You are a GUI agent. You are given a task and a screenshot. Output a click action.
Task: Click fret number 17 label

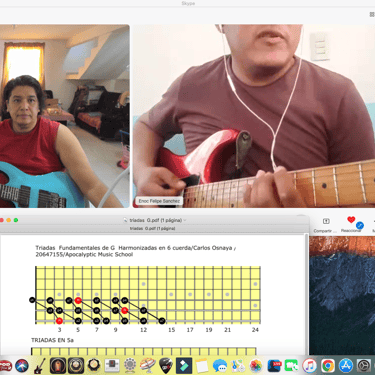190,330
